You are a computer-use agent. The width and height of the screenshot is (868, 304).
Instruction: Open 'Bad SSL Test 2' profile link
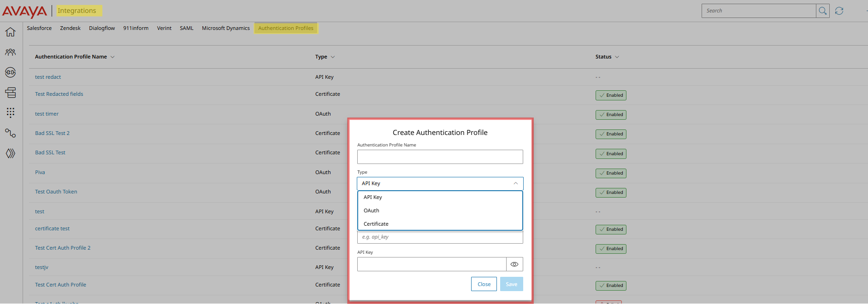coord(52,133)
